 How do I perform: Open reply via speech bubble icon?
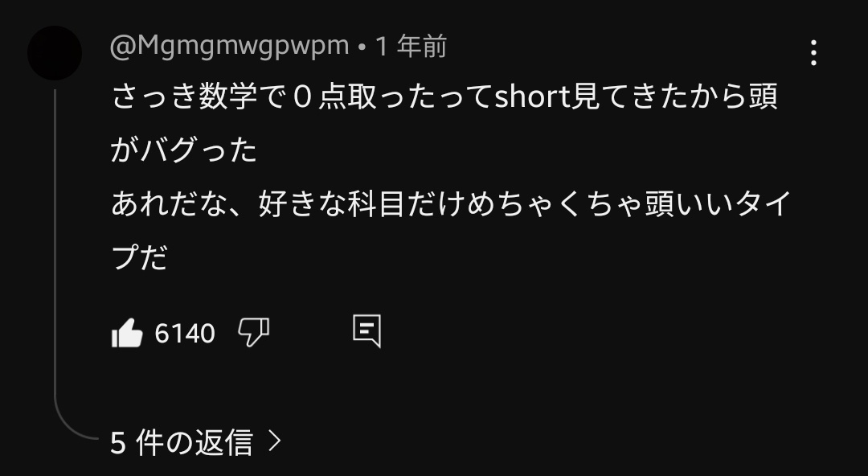[367, 331]
